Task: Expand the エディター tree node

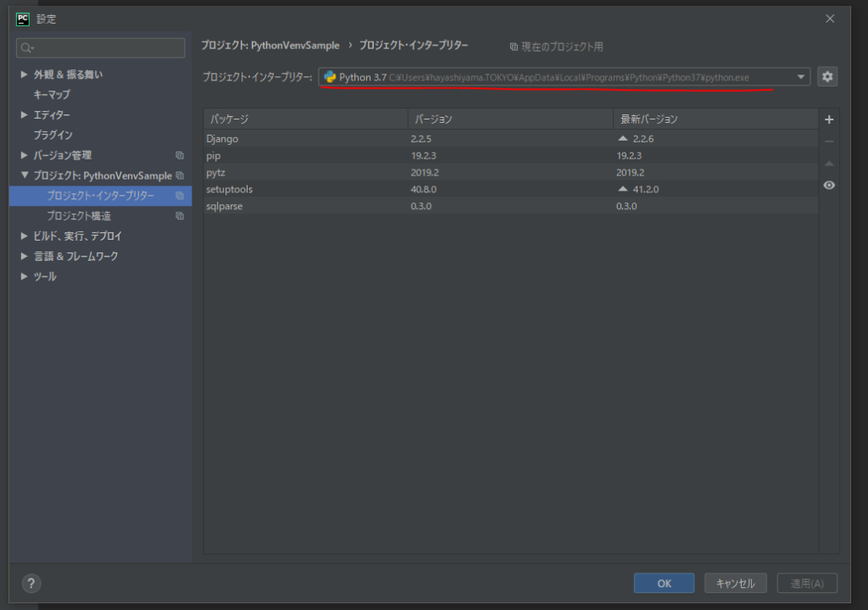Action: point(24,114)
